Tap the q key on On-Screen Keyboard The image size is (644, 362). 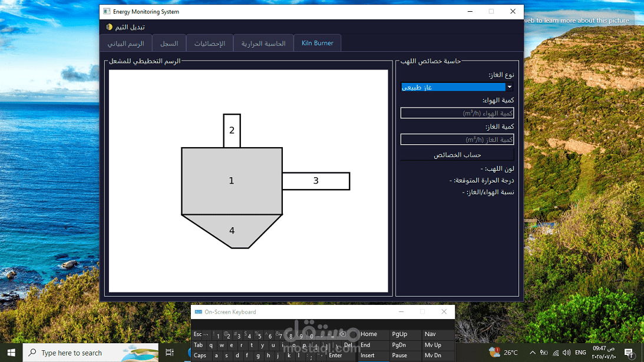click(211, 345)
